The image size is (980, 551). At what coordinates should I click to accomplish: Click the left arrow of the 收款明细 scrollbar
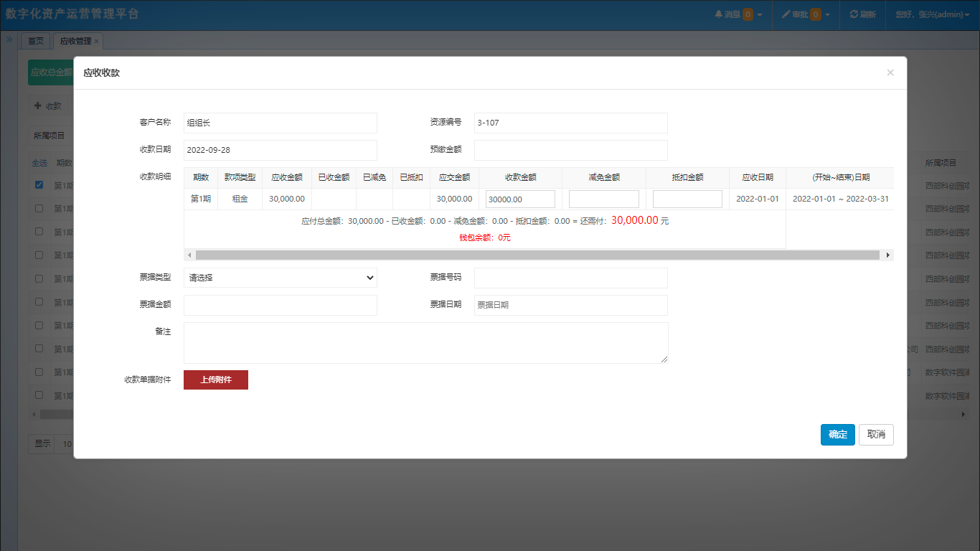click(189, 255)
